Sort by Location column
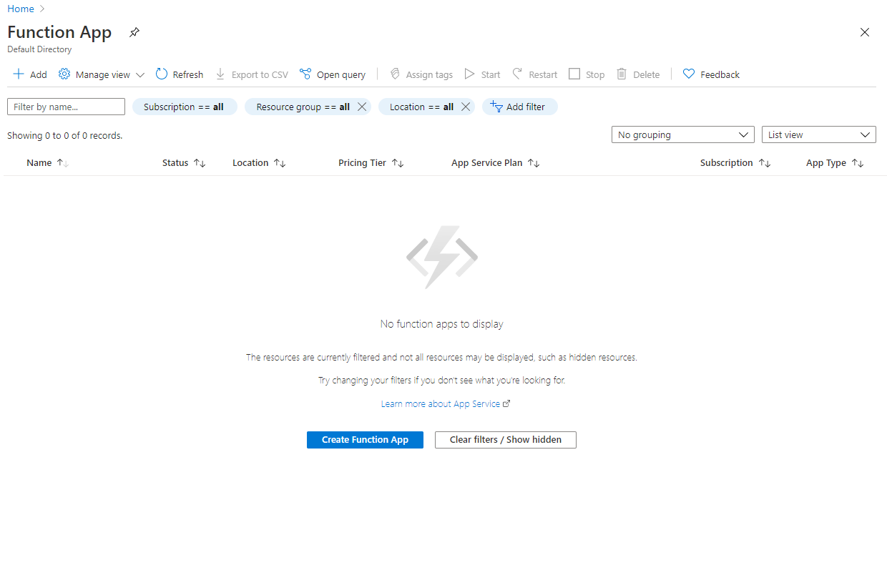The height and width of the screenshot is (588, 887). click(x=259, y=163)
